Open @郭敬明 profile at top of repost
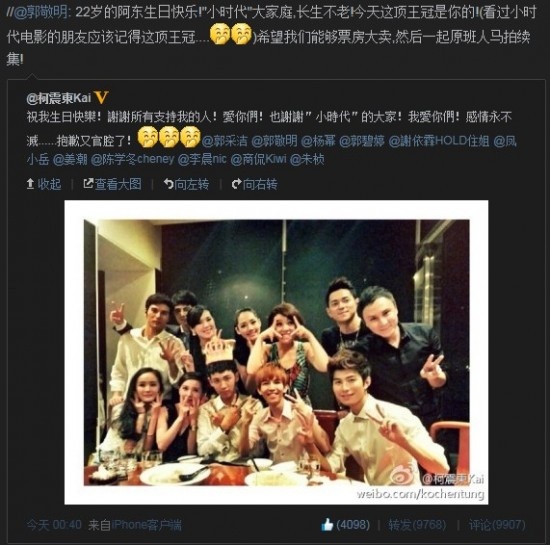550x545 pixels. pyautogui.click(x=42, y=13)
